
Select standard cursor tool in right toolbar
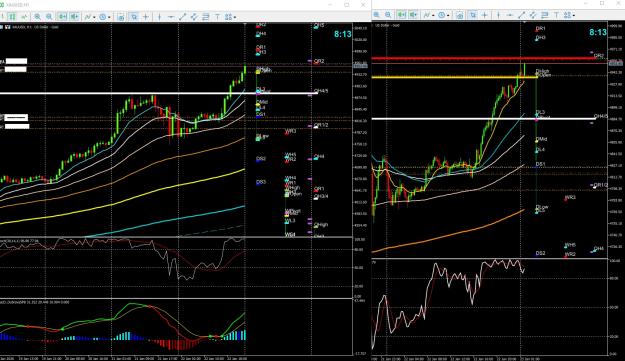(473, 15)
